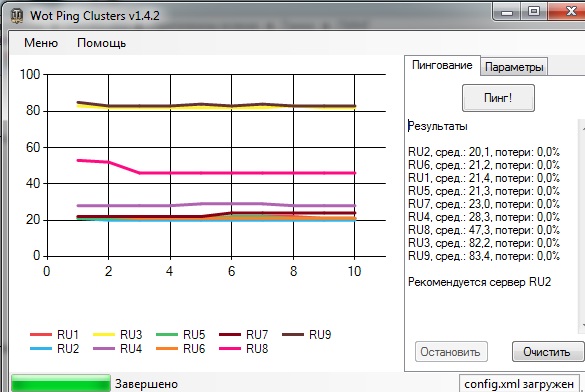Click the green progress bar
Screen dimensions: 585x392
(61, 383)
